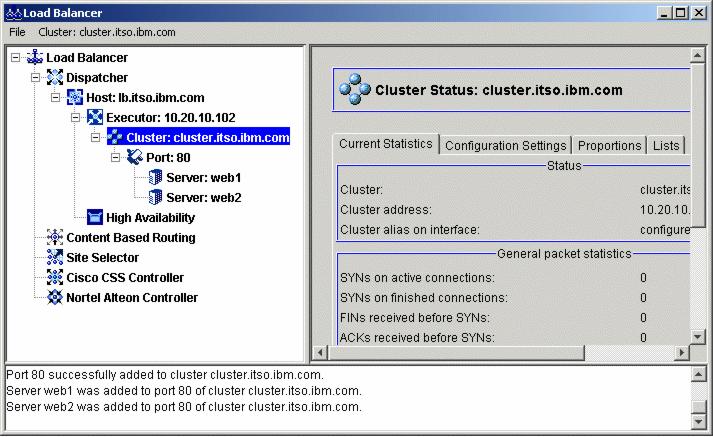Image resolution: width=713 pixels, height=437 pixels.
Task: Click the Site Selector icon
Action: click(x=55, y=257)
